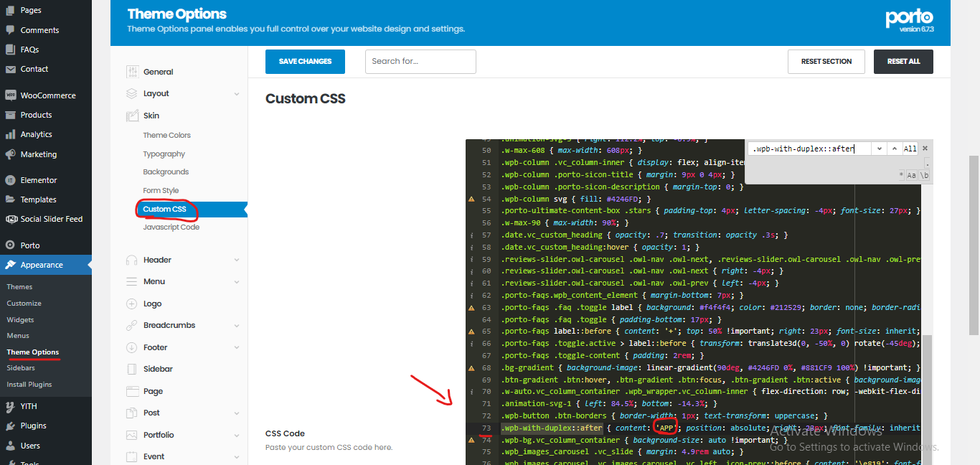Click the Skin icon in Theme Options
The image size is (980, 465).
coord(132,116)
